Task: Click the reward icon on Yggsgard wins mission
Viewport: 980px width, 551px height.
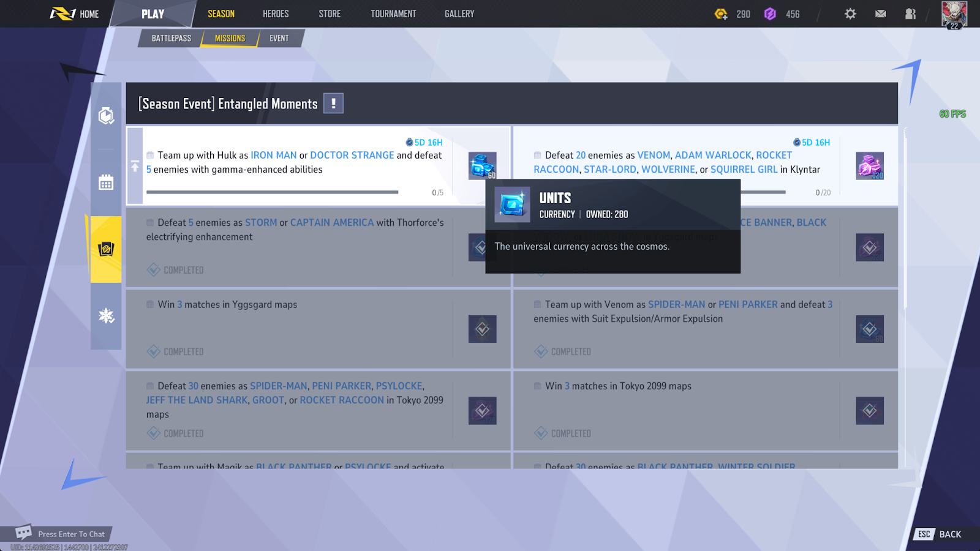Action: click(482, 329)
